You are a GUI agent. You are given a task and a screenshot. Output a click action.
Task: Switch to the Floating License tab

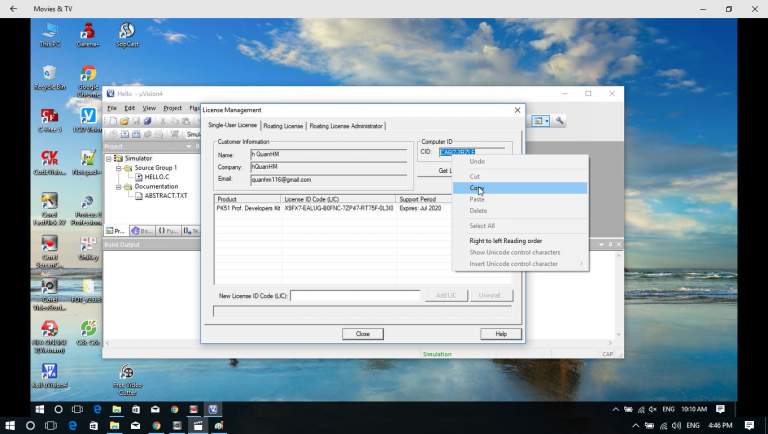[x=283, y=126]
